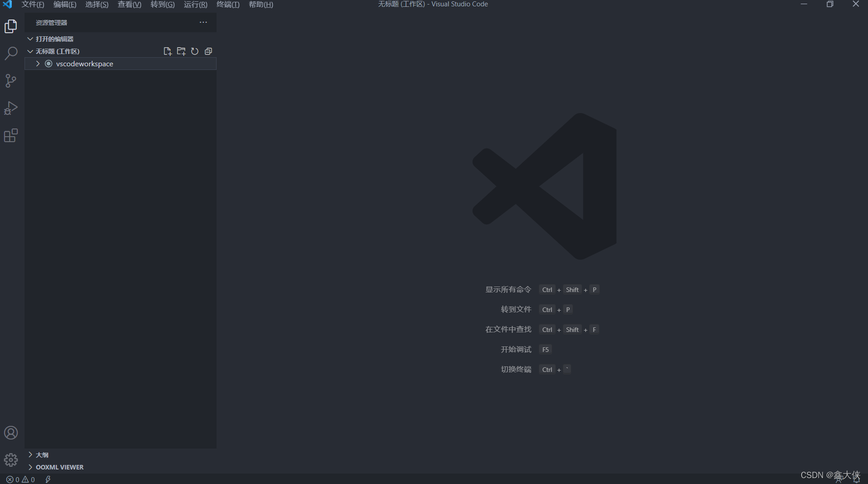The width and height of the screenshot is (868, 484).
Task: Click the 在文件中查找 shortcut hint
Action: pos(508,329)
